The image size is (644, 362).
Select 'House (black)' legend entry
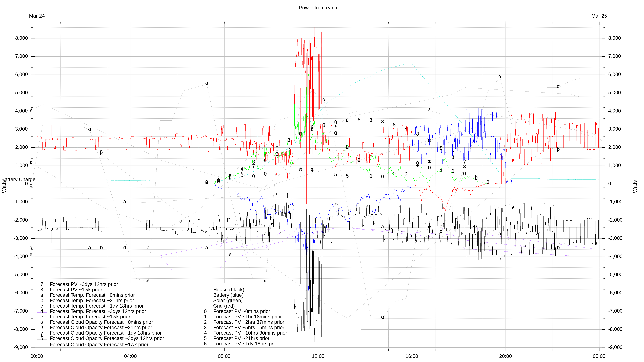(x=229, y=290)
